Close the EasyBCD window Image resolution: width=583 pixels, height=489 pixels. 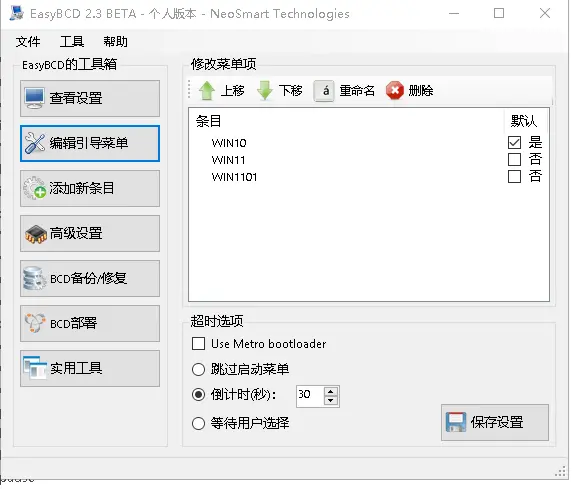545,13
